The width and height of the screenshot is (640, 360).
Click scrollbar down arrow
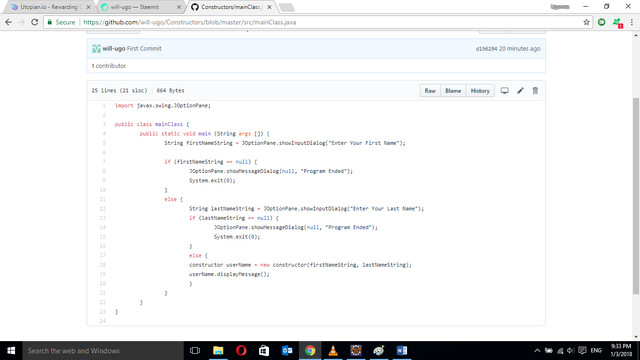click(636, 337)
